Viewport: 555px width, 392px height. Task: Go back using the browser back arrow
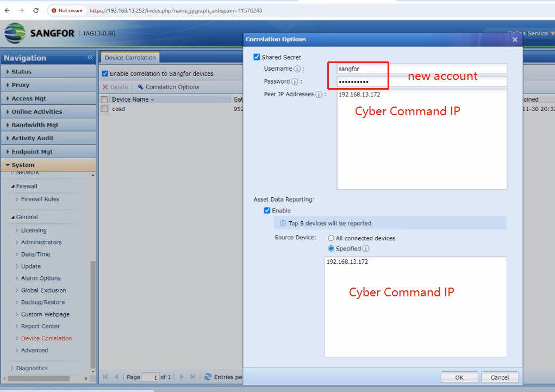pyautogui.click(x=7, y=11)
